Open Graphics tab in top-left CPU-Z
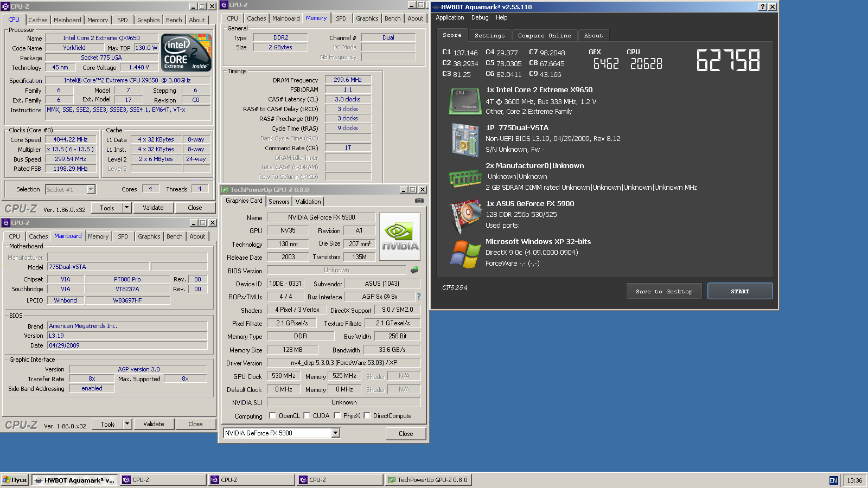The image size is (868, 488). [148, 20]
